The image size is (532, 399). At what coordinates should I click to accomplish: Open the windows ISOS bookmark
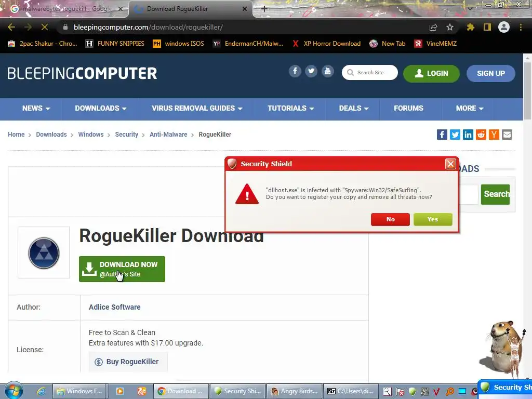tap(179, 44)
